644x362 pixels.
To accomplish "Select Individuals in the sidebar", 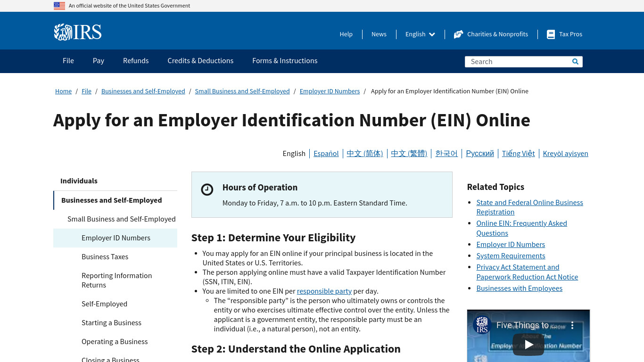I will coord(115,181).
